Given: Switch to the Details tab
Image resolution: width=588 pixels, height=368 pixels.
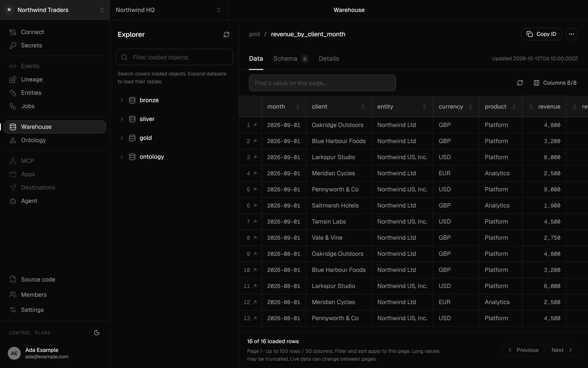Looking at the screenshot, I should pos(329,59).
